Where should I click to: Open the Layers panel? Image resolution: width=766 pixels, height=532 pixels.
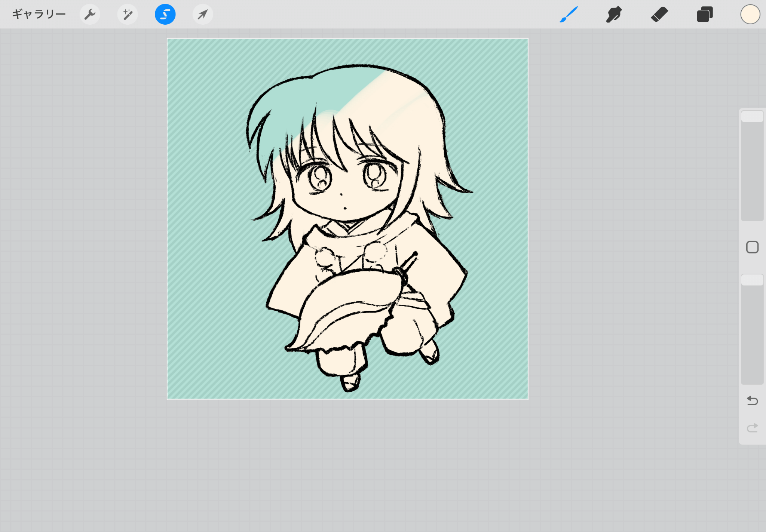click(x=705, y=15)
